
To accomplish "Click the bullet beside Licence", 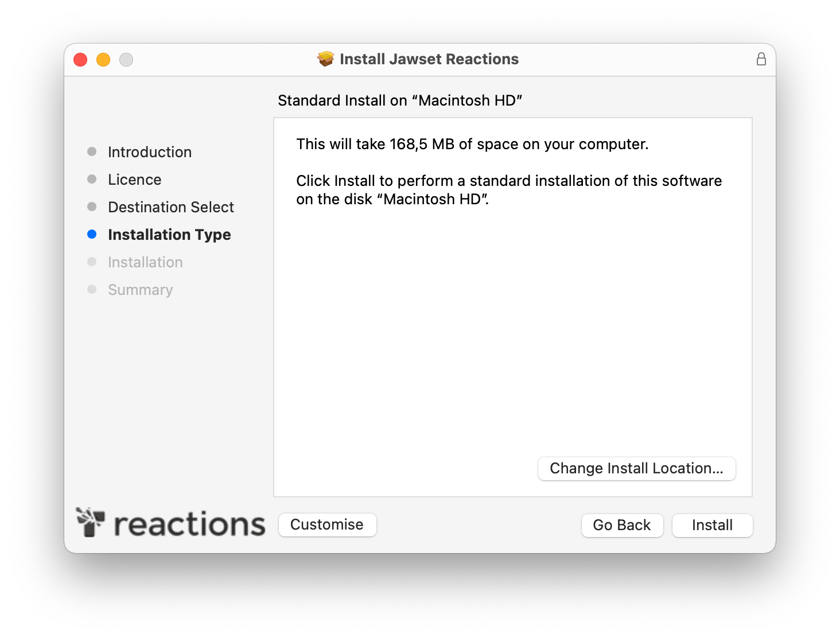I will 92,179.
